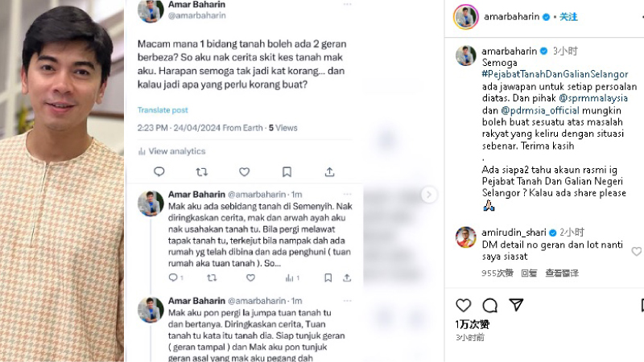644x362 pixels.
Task: Open #PejabatTanahDanGalianSelangor hashtag
Action: tap(555, 74)
